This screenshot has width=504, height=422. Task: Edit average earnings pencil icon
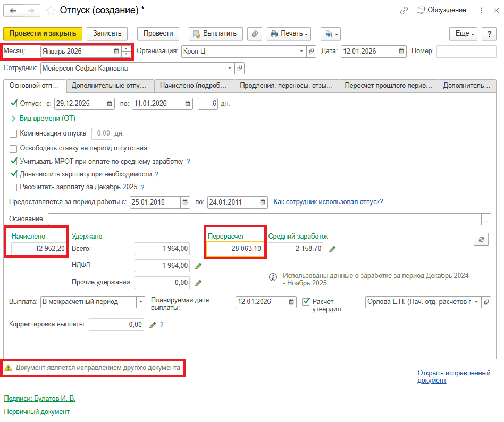(333, 249)
